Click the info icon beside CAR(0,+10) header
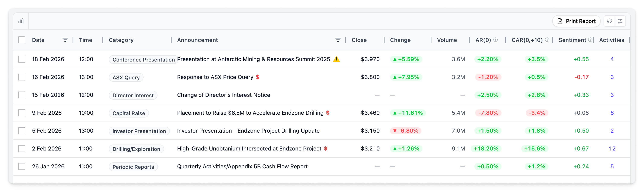644x192 pixels. [547, 39]
